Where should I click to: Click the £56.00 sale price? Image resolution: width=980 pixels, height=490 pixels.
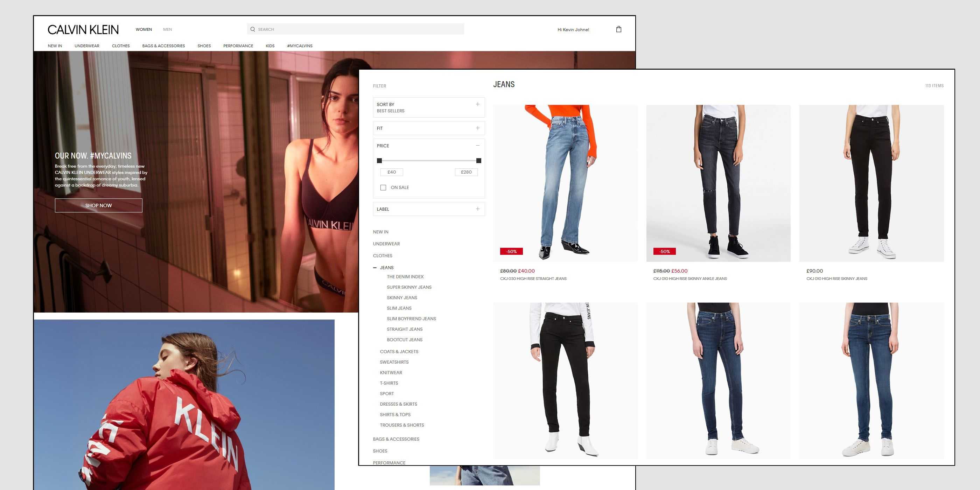pyautogui.click(x=679, y=271)
